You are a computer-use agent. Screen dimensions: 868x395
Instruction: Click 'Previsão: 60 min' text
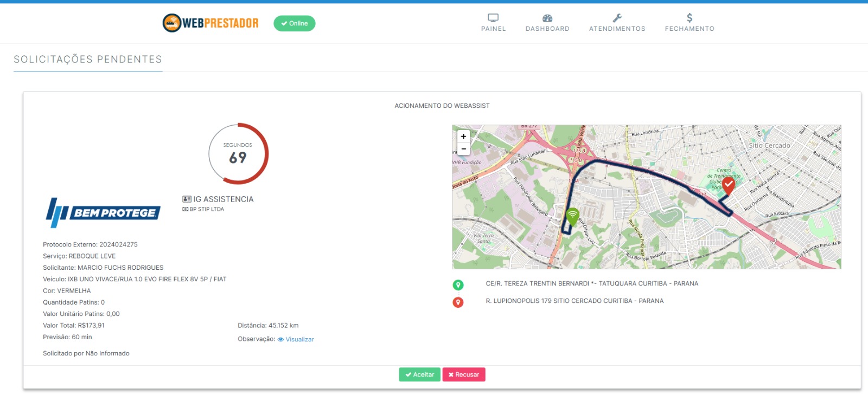pyautogui.click(x=67, y=337)
